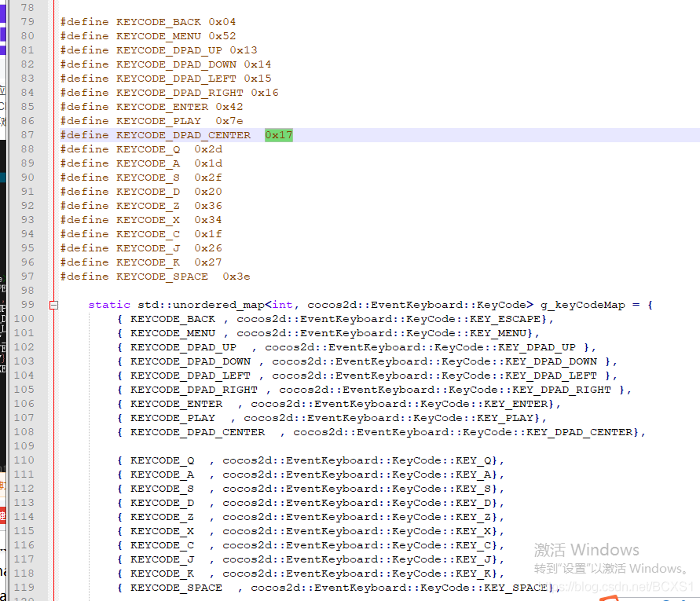Collapse the g_keyCodeMap fold marker
The image size is (700, 601).
point(53,306)
